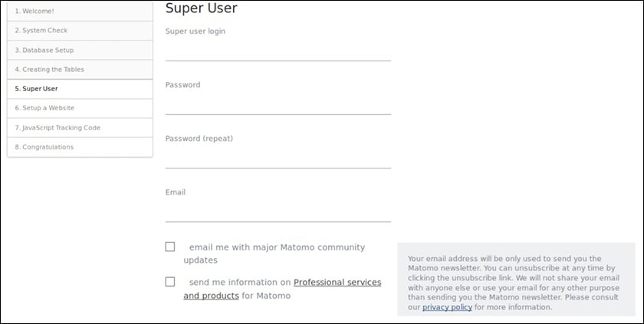
Task: Select System Check step in sidebar
Action: (80, 31)
